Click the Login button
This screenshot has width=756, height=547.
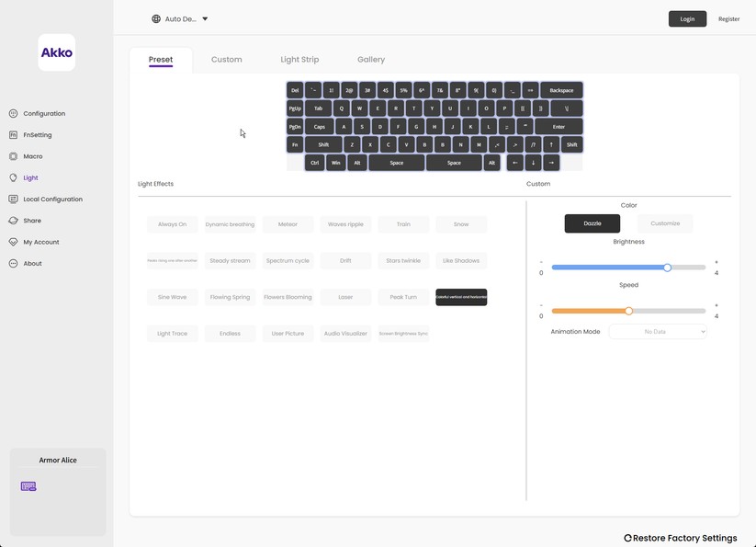[x=687, y=18]
